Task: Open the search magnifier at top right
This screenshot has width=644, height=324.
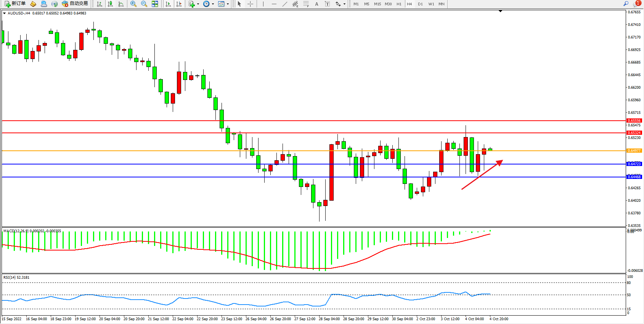Action: (626, 4)
